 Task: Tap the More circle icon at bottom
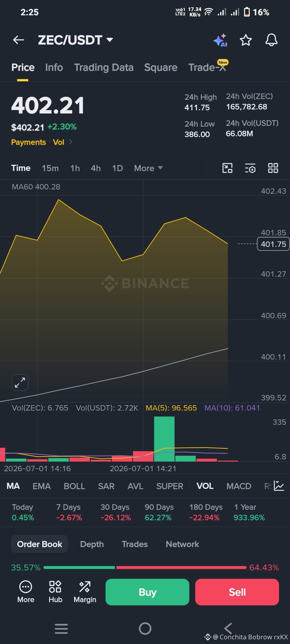tap(26, 592)
